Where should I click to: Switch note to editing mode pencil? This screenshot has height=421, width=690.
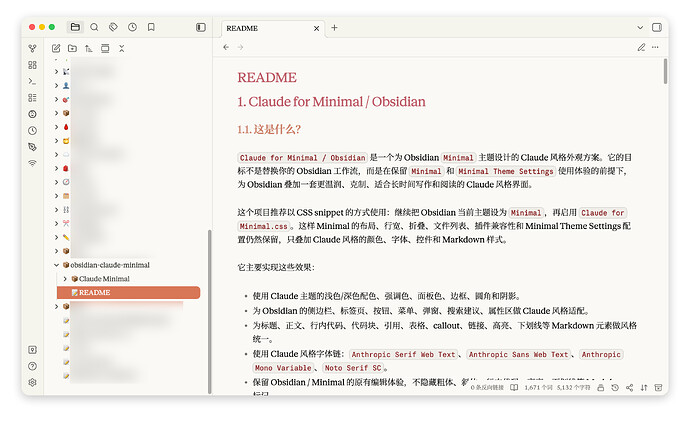point(641,47)
